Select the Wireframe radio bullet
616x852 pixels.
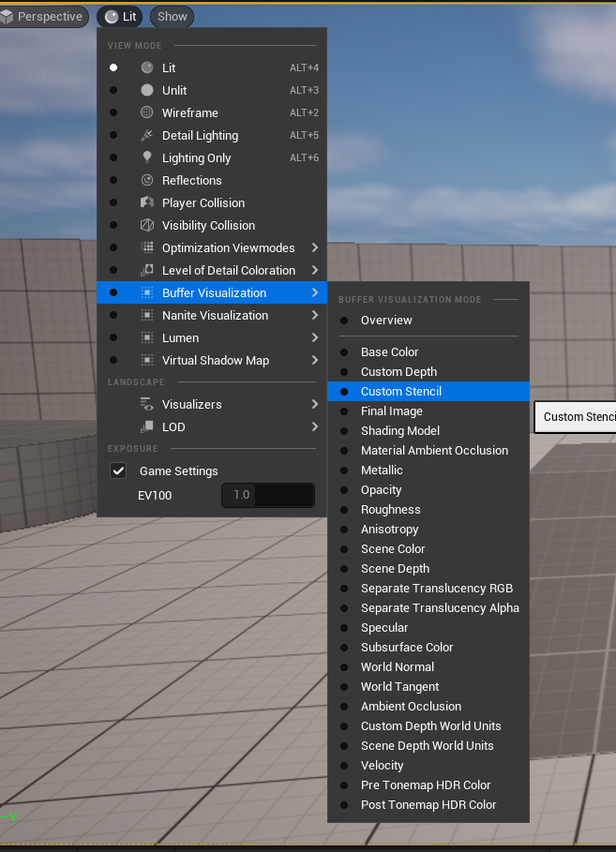(113, 112)
